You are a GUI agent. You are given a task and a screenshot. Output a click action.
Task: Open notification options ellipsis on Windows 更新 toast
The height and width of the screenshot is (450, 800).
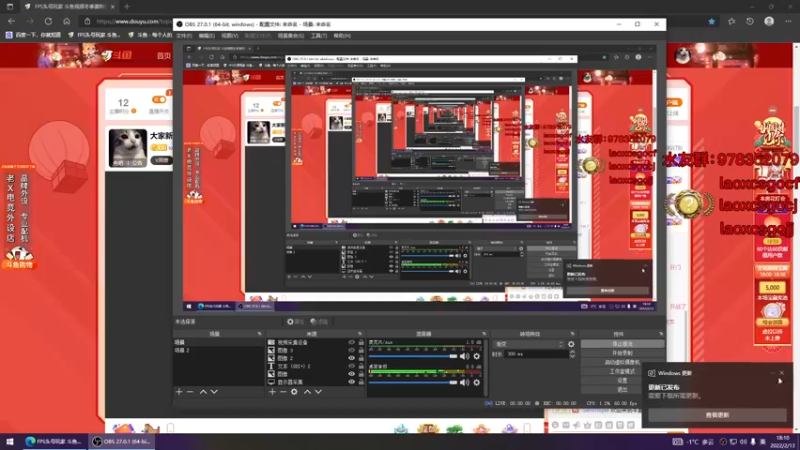tap(772, 373)
